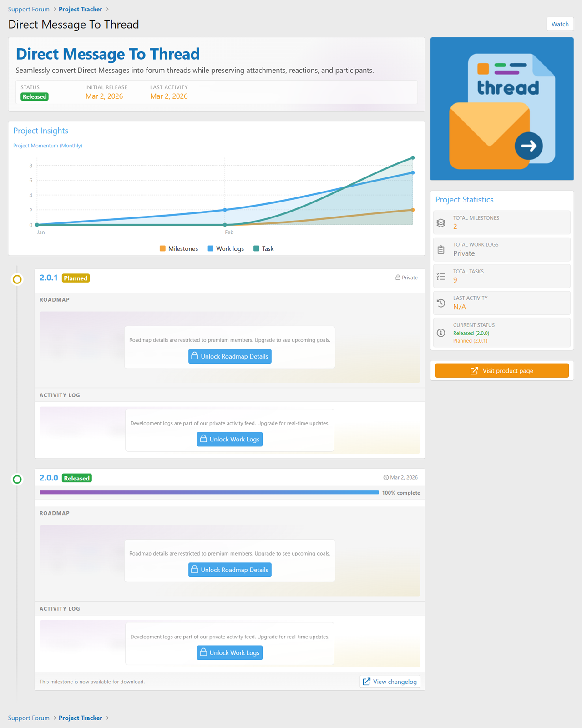Click the Project Insights heading

point(40,131)
